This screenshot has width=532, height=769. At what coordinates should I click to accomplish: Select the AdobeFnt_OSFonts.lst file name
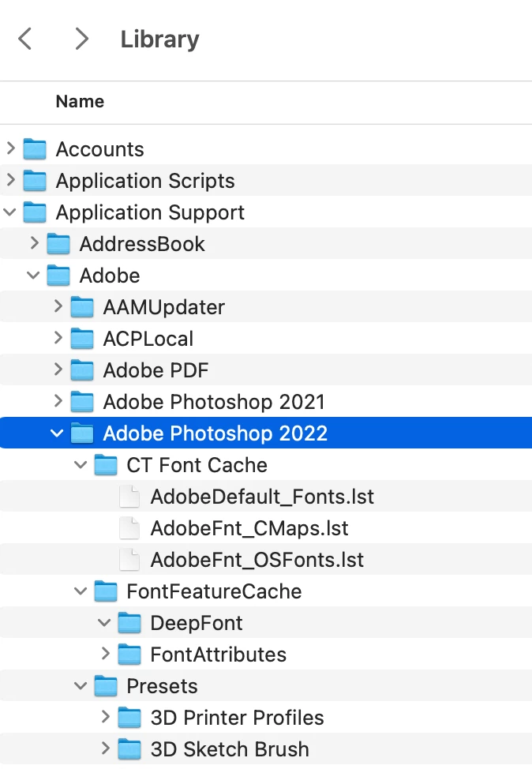(x=257, y=560)
